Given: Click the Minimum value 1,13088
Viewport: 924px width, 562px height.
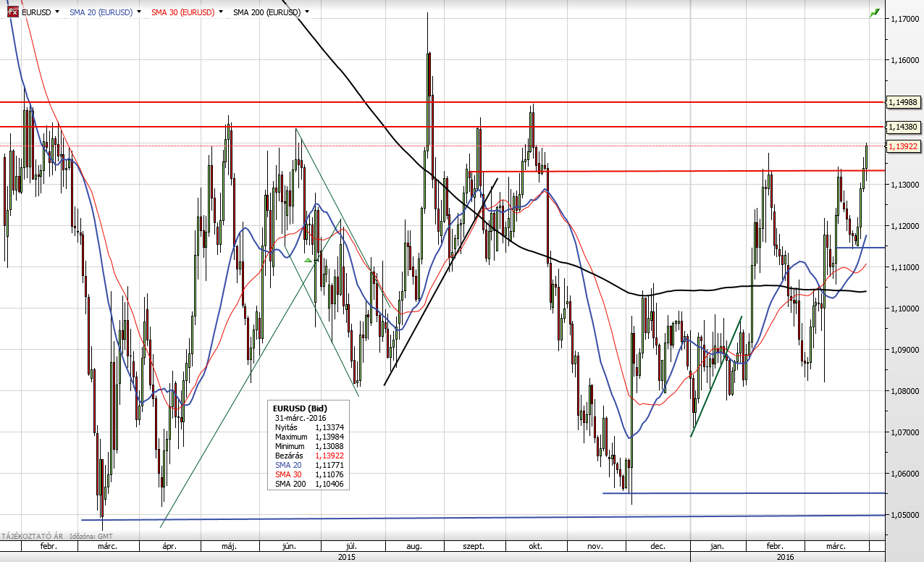Looking at the screenshot, I should coord(329,446).
